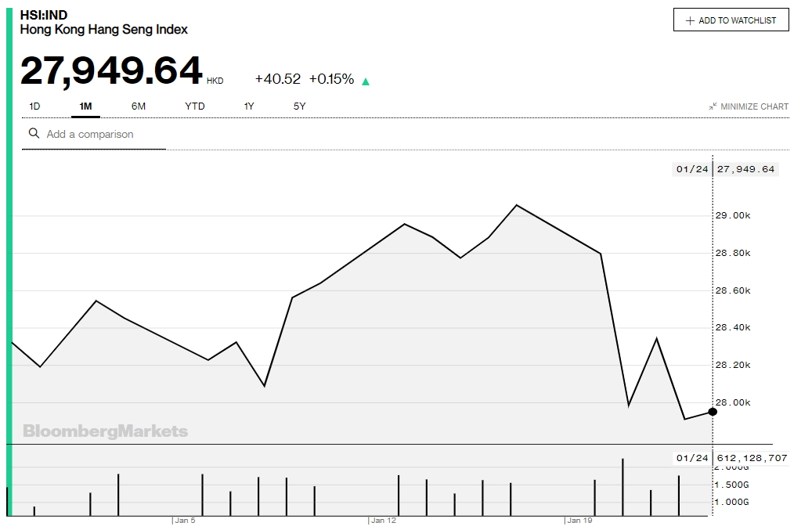Focus the Add a comparison field

(x=102, y=134)
